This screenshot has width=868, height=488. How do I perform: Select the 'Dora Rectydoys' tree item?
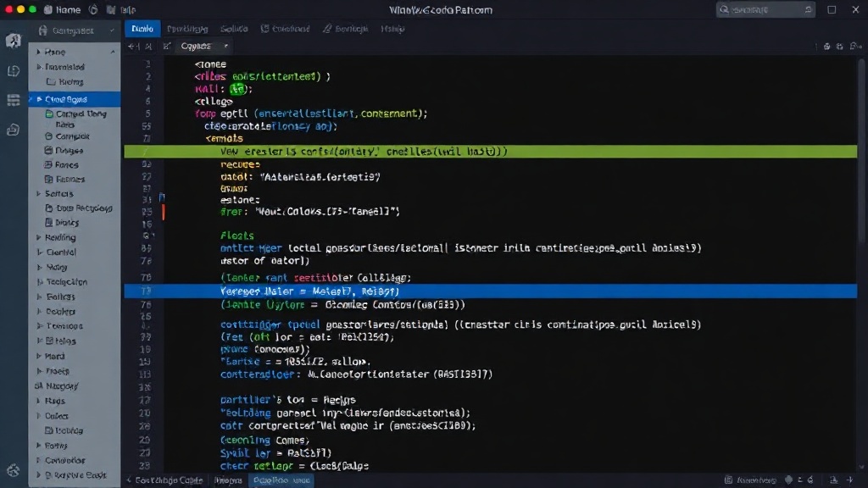pyautogui.click(x=84, y=208)
